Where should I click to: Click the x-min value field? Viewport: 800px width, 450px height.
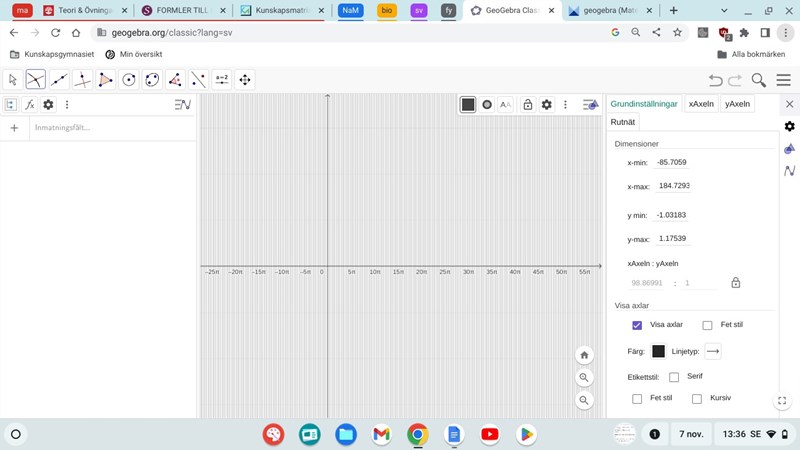[x=671, y=162]
